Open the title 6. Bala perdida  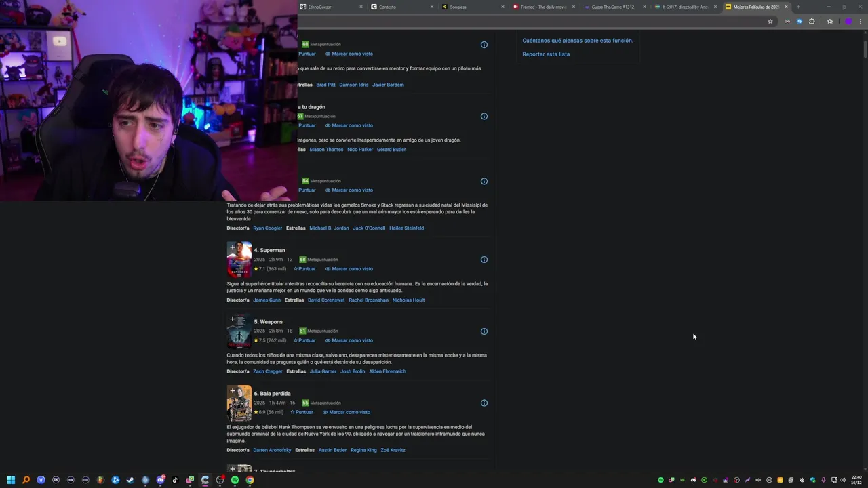[272, 394]
